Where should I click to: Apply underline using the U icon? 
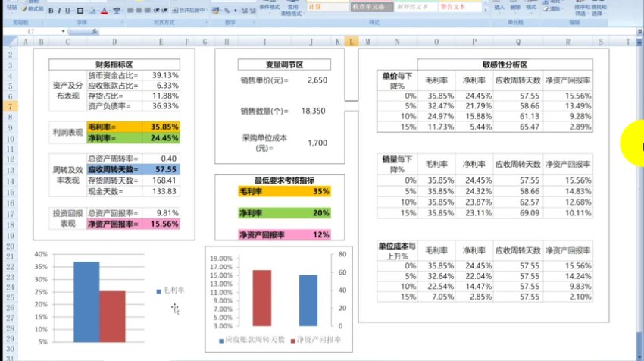click(x=69, y=11)
